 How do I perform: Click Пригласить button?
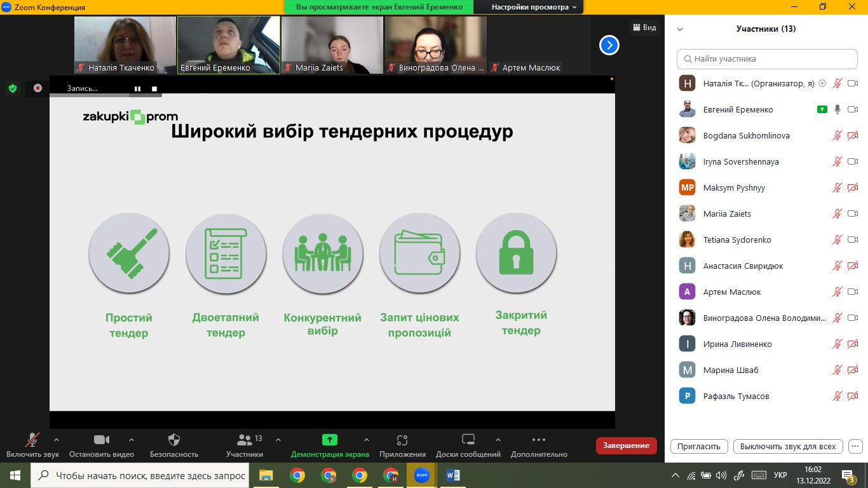point(698,446)
